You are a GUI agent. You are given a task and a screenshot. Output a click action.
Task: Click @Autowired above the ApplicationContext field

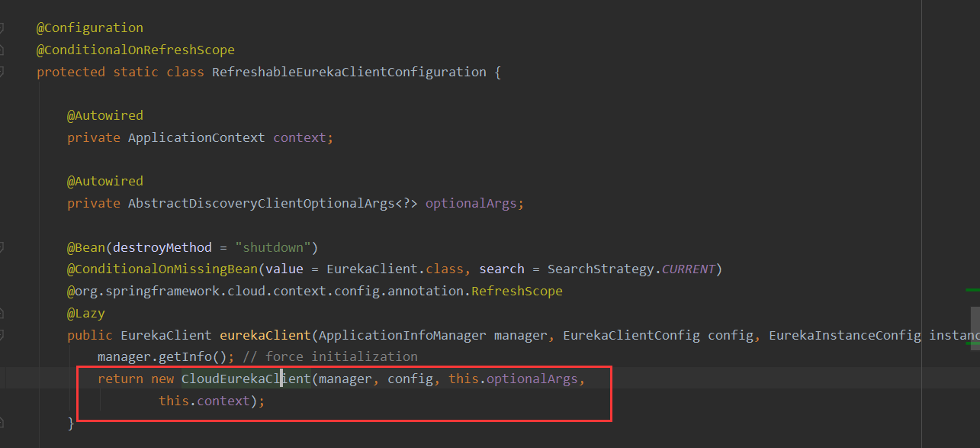[105, 115]
